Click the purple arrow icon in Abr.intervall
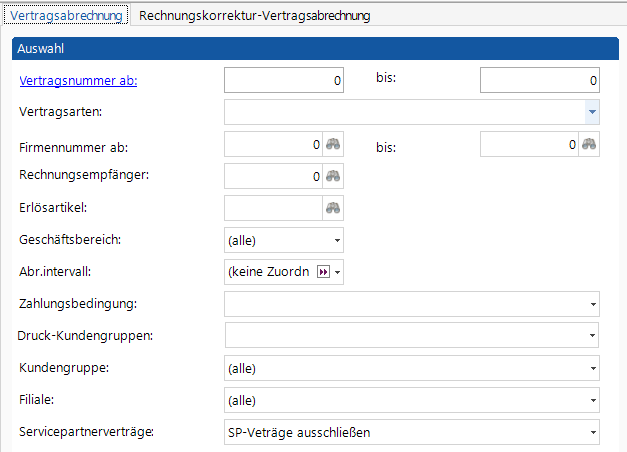The height and width of the screenshot is (452, 627). pyautogui.click(x=323, y=272)
